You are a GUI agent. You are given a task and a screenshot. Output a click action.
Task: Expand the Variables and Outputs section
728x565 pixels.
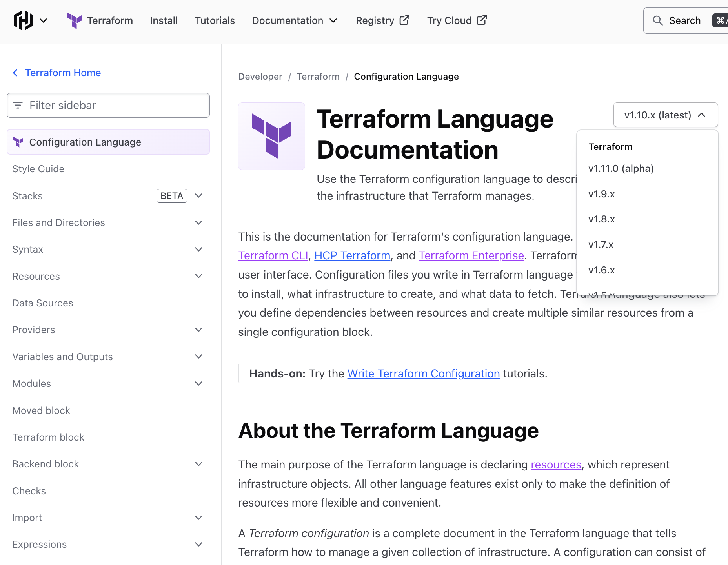click(x=198, y=357)
